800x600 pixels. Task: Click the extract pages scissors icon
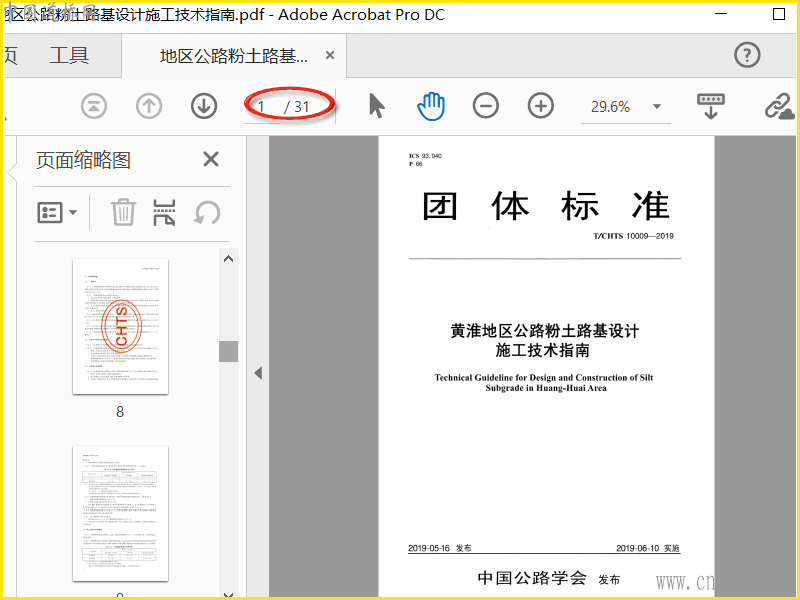coord(164,212)
